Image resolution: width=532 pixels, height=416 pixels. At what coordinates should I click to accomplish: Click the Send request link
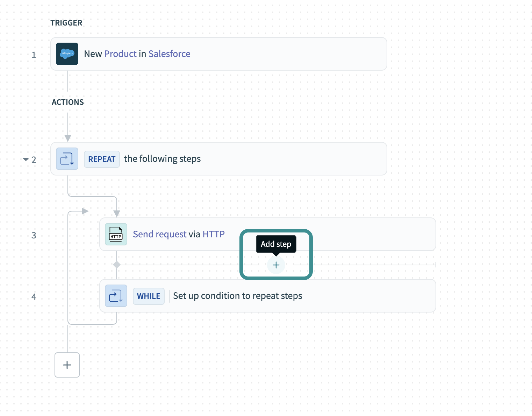[159, 234]
